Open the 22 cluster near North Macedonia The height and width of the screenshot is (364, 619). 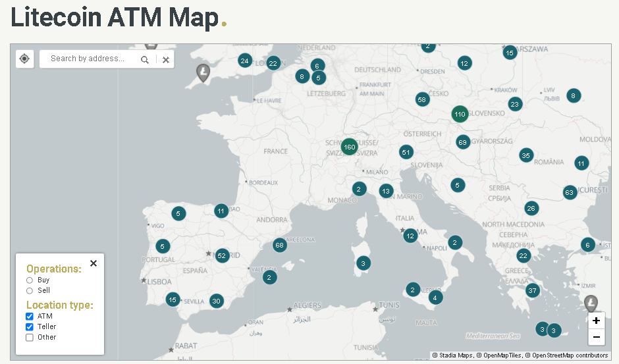coord(524,255)
